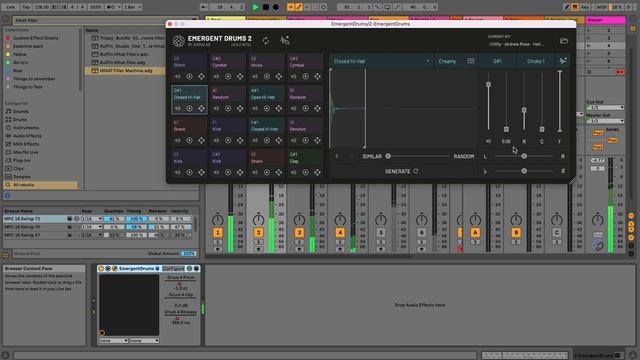Open Base dropdown for MPC 16 Swing-73 groove
Image resolution: width=640 pixels, height=360 pixels.
pyautogui.click(x=91, y=219)
